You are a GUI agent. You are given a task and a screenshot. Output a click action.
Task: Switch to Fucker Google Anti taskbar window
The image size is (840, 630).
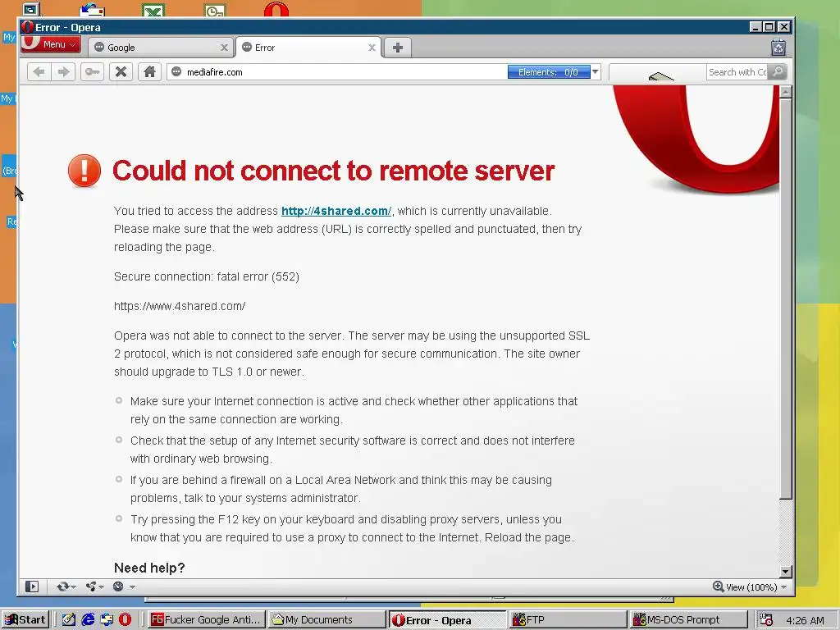206,620
